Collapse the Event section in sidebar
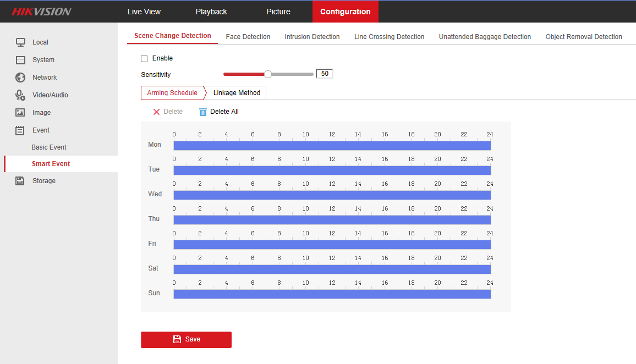636x364 pixels. tap(41, 130)
